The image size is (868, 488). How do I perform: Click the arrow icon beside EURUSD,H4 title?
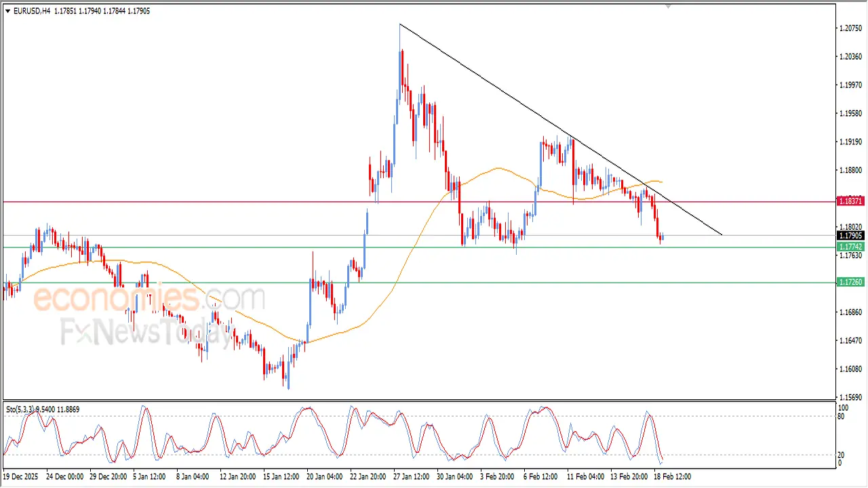pos(7,11)
